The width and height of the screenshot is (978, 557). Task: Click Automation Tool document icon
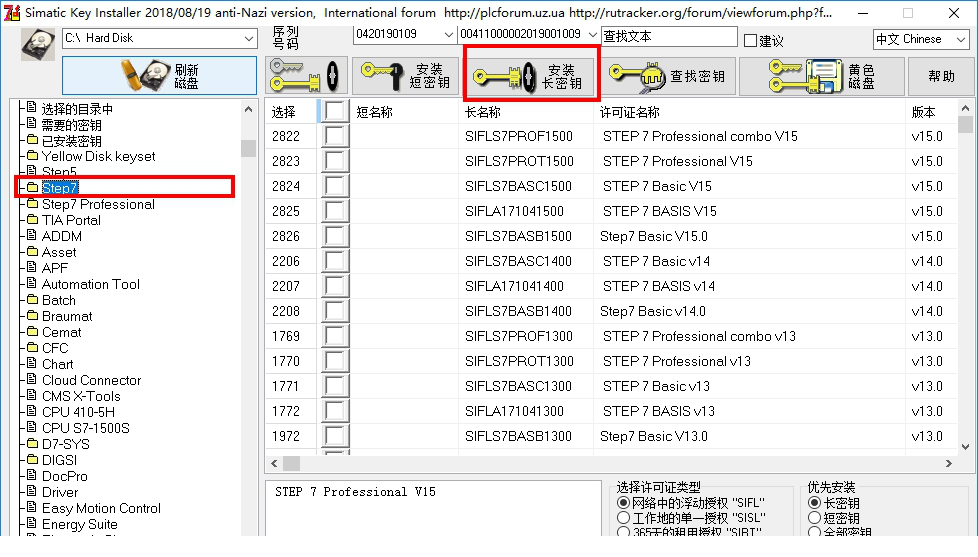click(x=32, y=283)
